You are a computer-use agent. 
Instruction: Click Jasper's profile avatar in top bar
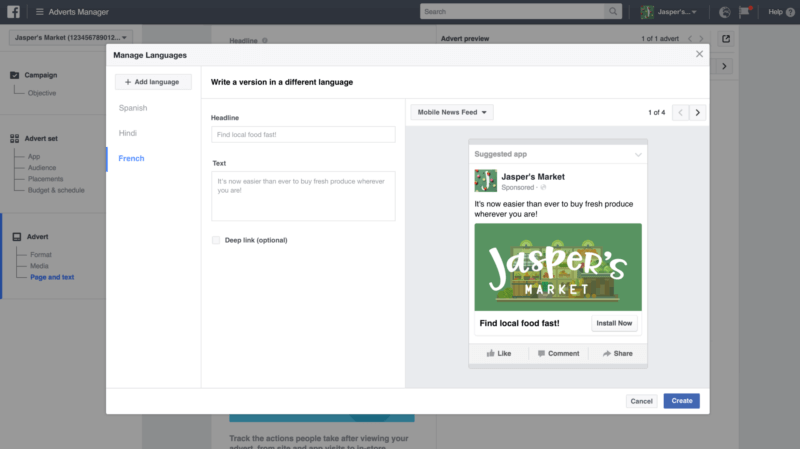(x=647, y=12)
